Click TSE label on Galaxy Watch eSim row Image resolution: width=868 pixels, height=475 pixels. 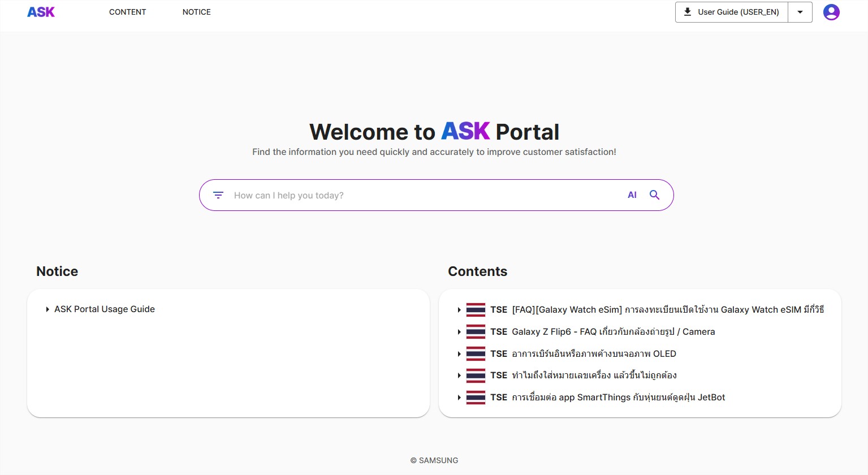(x=499, y=310)
